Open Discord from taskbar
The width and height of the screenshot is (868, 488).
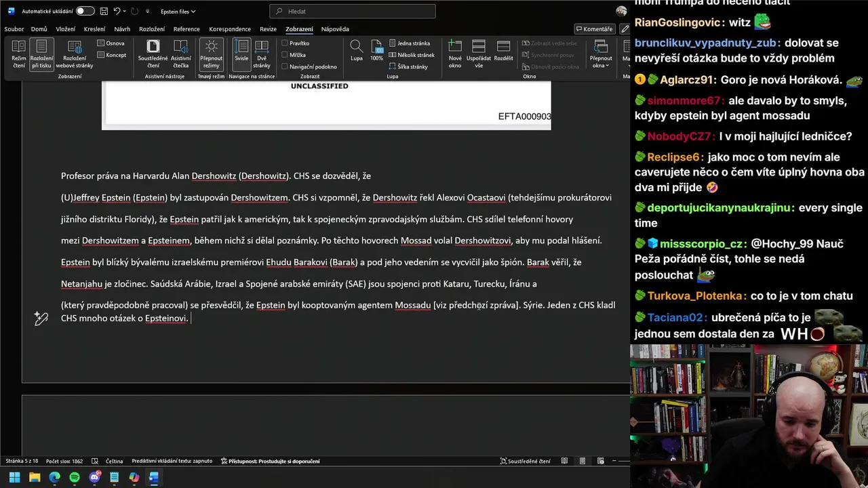[x=94, y=477]
